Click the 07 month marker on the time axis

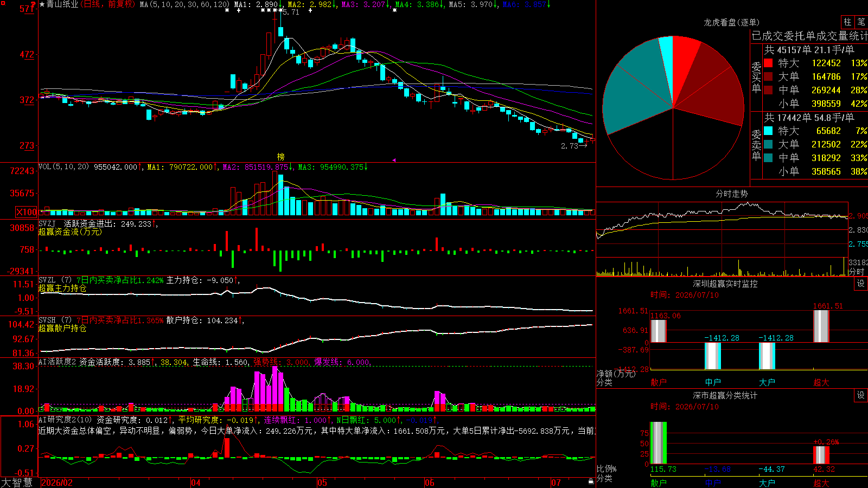[x=556, y=483]
